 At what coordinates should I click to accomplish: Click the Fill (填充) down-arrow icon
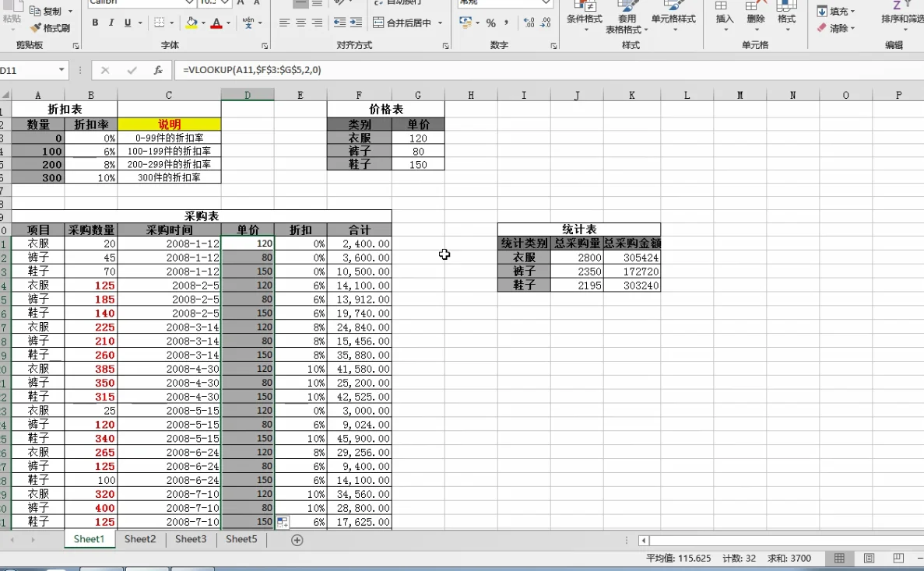click(822, 11)
